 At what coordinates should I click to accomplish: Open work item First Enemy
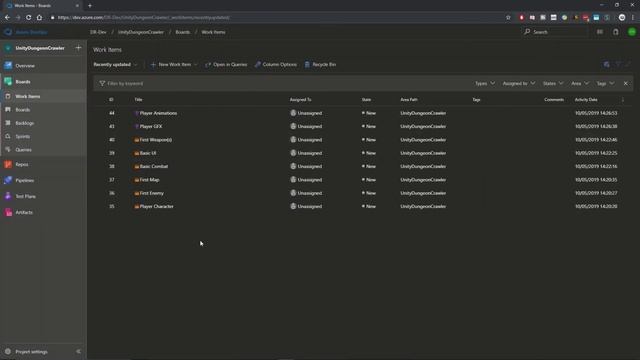point(151,193)
